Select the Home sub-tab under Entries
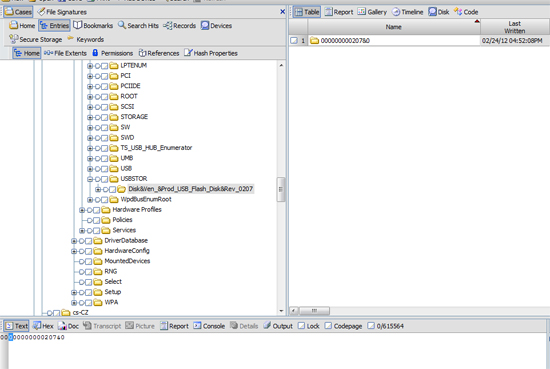 pos(27,53)
